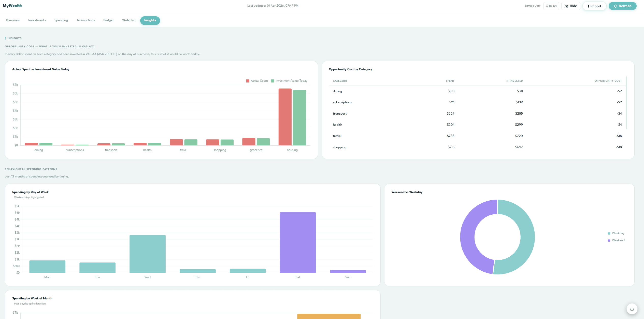Sort the table by the SPENT column header
The height and width of the screenshot is (319, 644).
click(x=450, y=81)
